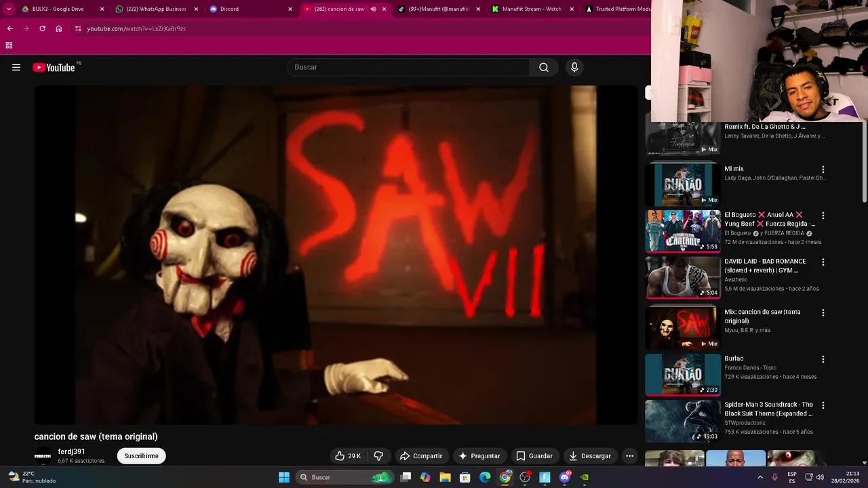Open options for Burlao video

pyautogui.click(x=823, y=359)
